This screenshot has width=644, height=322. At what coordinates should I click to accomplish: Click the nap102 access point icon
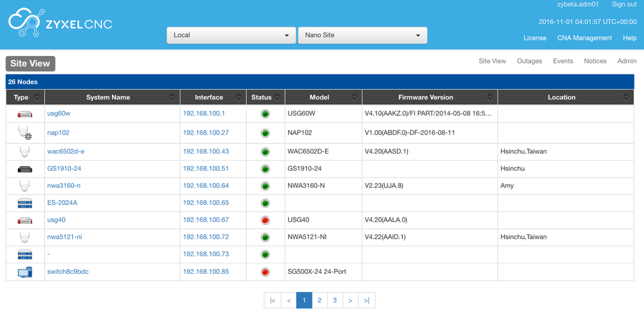pos(25,133)
